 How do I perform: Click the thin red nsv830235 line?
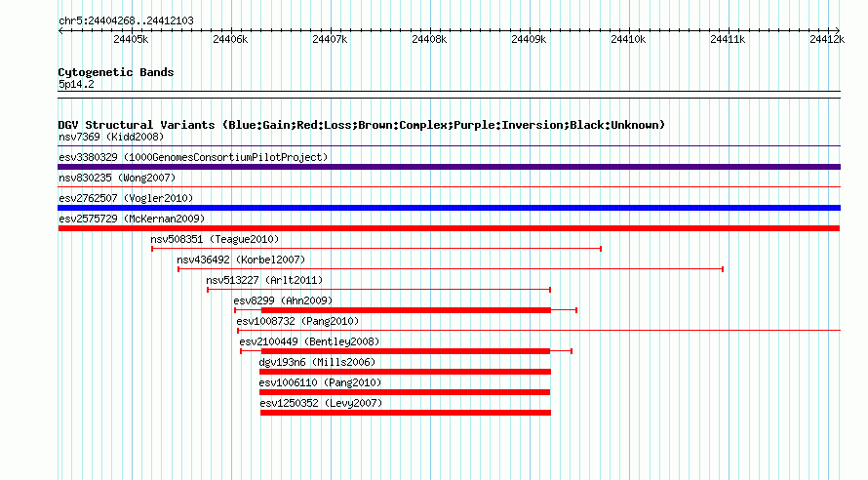tap(449, 187)
